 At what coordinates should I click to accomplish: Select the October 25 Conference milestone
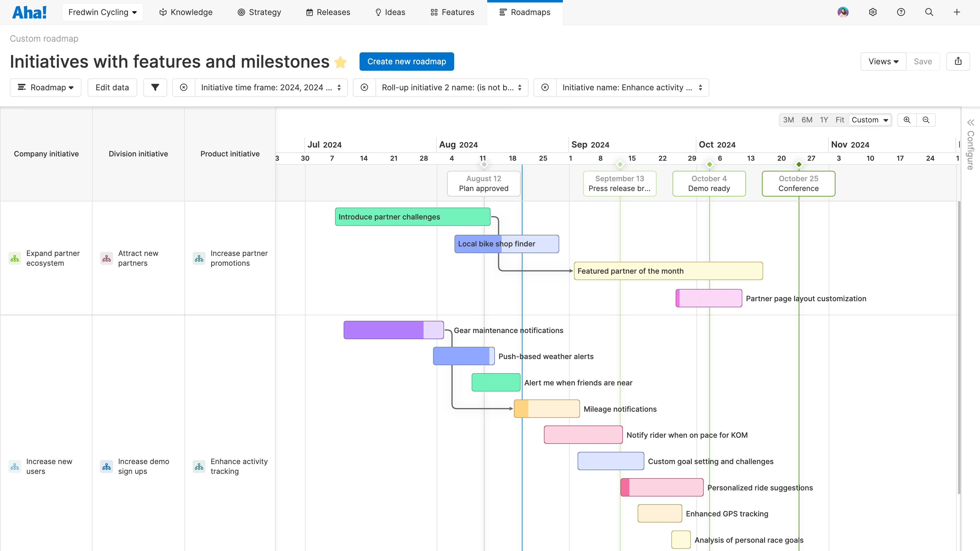pos(798,183)
